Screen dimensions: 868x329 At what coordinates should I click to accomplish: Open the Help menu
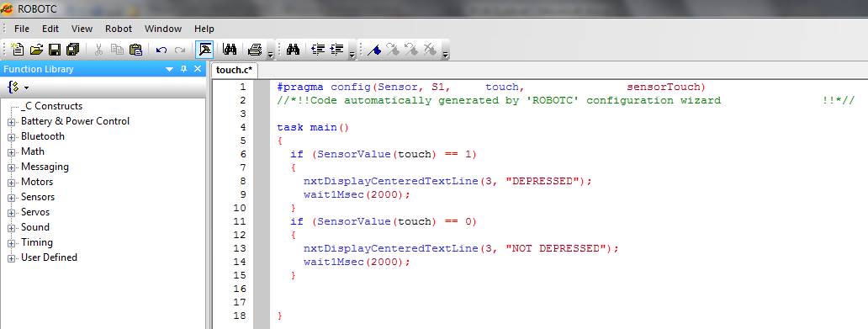[x=204, y=29]
